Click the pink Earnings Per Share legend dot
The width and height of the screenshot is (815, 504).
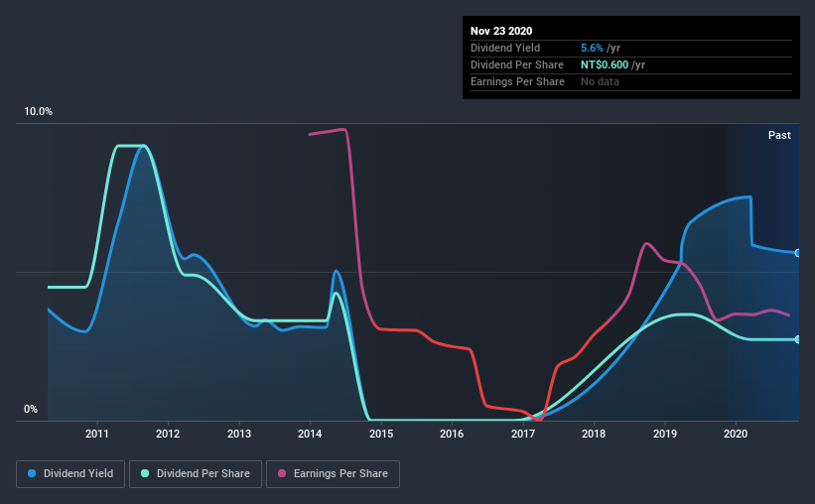tap(282, 473)
